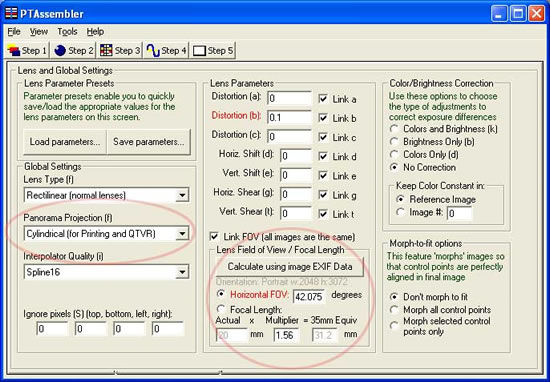The height and width of the screenshot is (382, 550).
Task: Minimize the PTAssembler window
Action: point(499,14)
